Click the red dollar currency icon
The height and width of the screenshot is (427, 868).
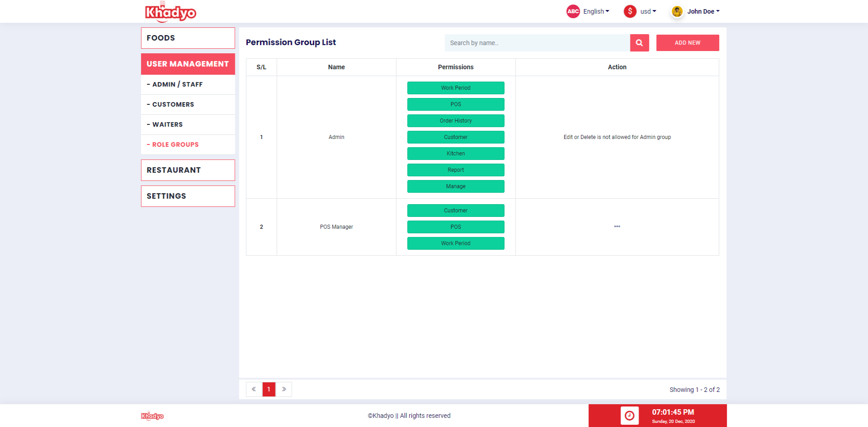pyautogui.click(x=630, y=11)
